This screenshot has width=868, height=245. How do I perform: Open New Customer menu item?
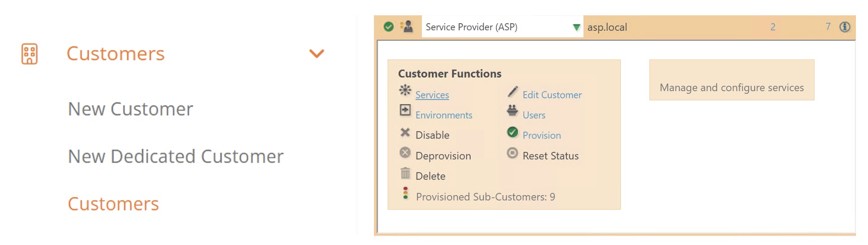pos(130,109)
